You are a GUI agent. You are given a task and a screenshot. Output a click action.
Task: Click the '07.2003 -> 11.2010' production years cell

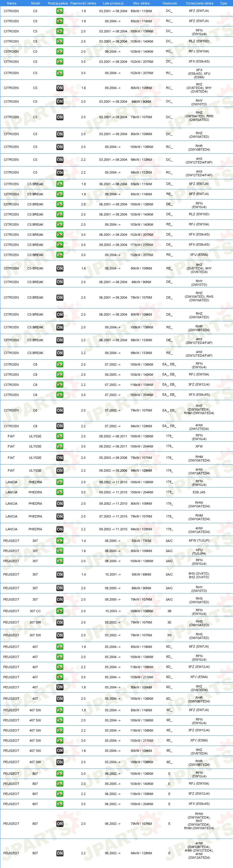pyautogui.click(x=113, y=517)
